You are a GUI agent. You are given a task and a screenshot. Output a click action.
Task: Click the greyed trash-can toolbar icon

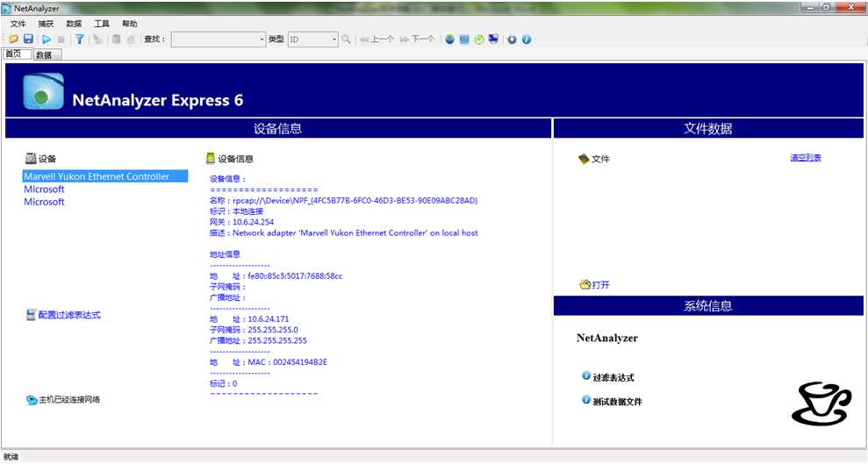coord(116,39)
